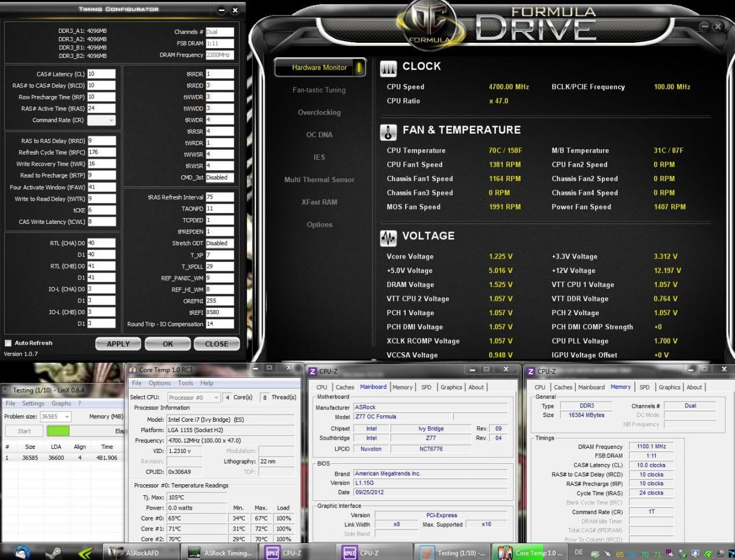Select Hardware Monitor in Formula Drive
Image resolution: width=735 pixels, height=560 pixels.
point(319,68)
